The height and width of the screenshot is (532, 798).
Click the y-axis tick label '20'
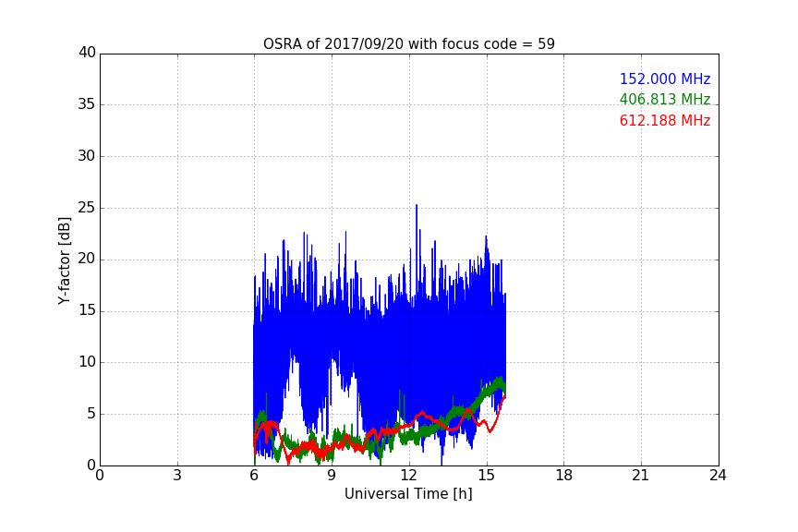(87, 260)
